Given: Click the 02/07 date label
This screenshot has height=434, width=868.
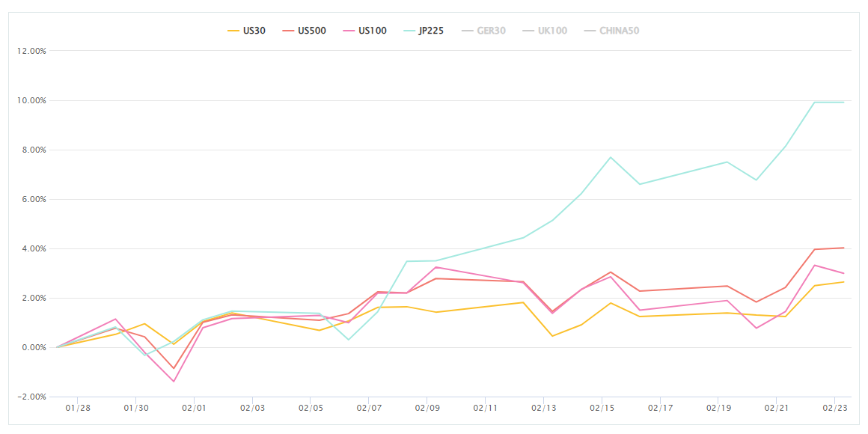Looking at the screenshot, I should [x=368, y=409].
